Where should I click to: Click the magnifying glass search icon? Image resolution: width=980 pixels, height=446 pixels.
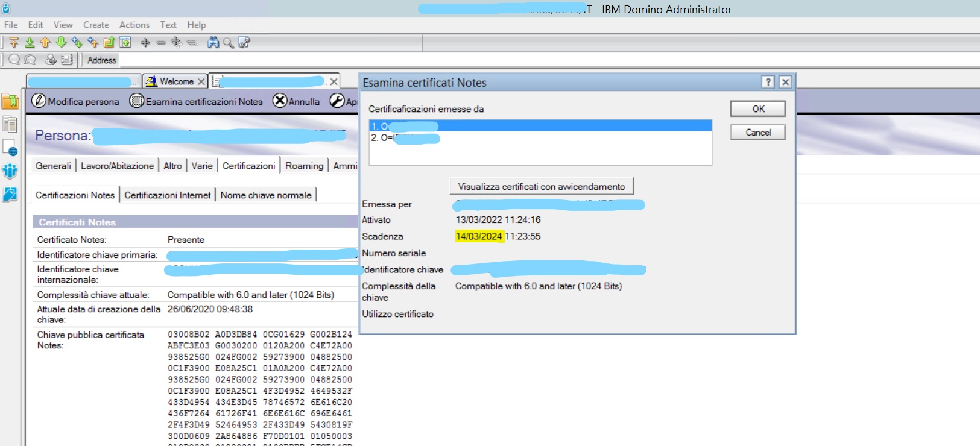(x=229, y=42)
